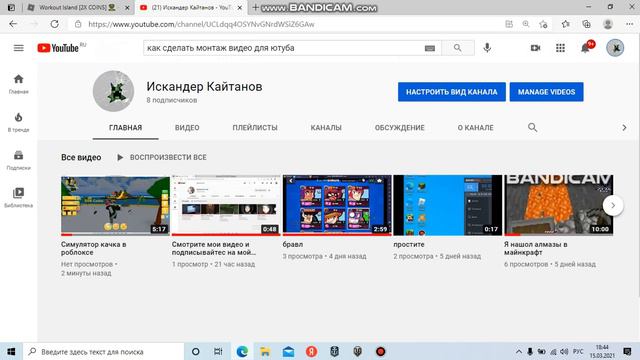Open the 0:48 channel page thumbnail

coord(226,205)
